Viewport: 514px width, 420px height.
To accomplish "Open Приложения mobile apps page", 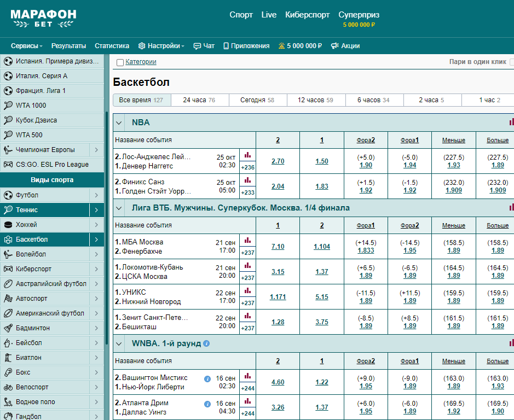I will 246,46.
